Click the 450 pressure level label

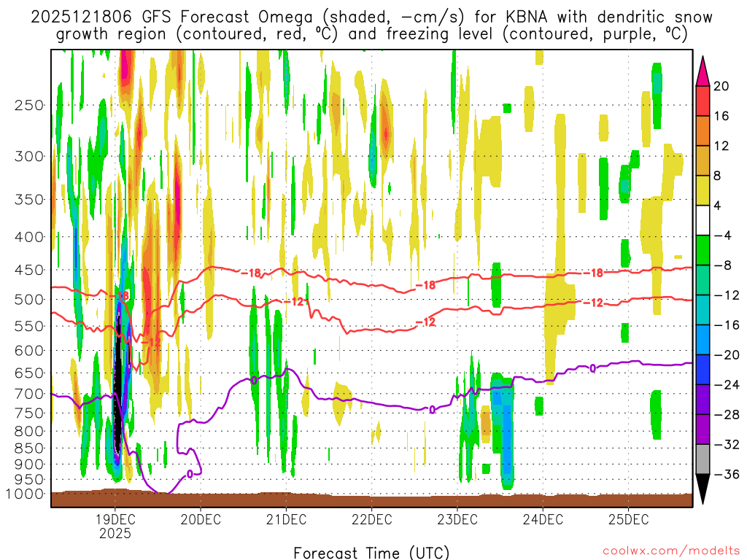[x=29, y=270]
